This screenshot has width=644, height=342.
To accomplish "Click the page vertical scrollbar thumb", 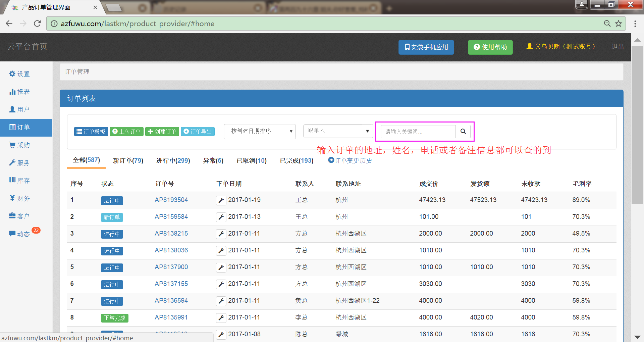I will pos(637,125).
